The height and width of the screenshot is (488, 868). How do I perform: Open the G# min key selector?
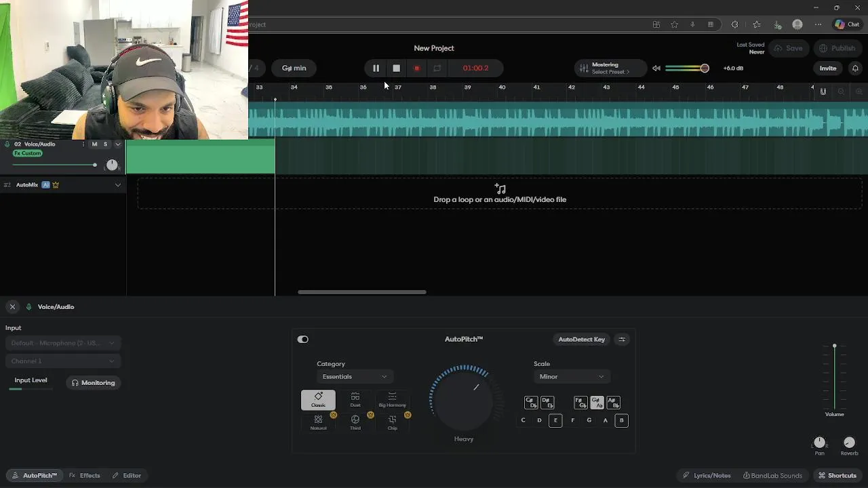(x=294, y=68)
